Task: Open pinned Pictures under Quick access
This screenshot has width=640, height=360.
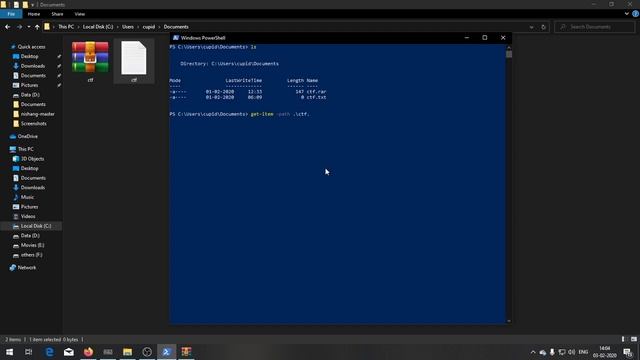Action: 29,85
